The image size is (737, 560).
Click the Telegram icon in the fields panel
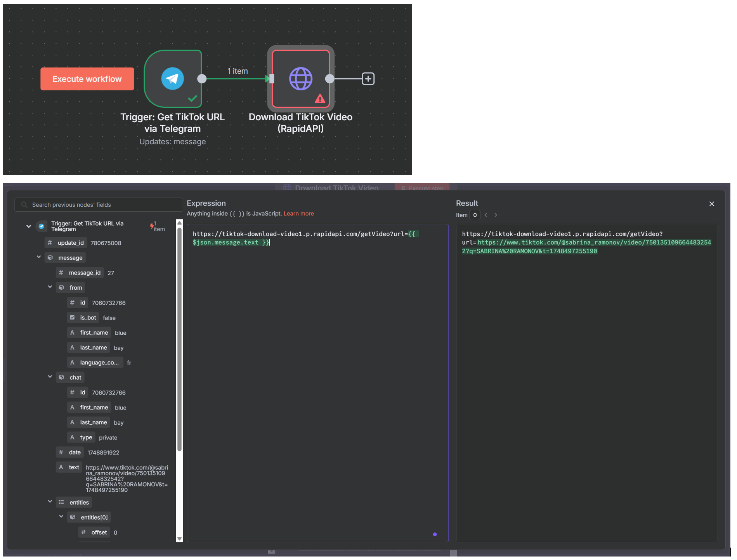point(42,226)
